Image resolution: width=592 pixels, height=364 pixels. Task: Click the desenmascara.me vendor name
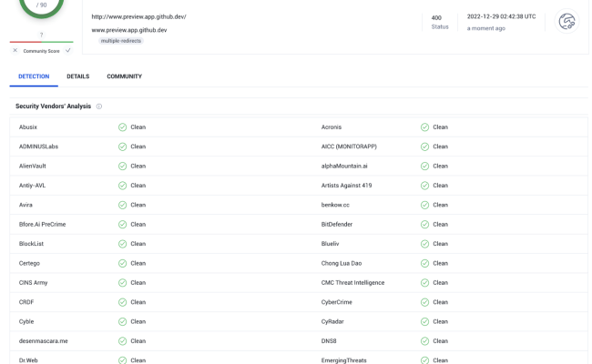[x=43, y=341]
